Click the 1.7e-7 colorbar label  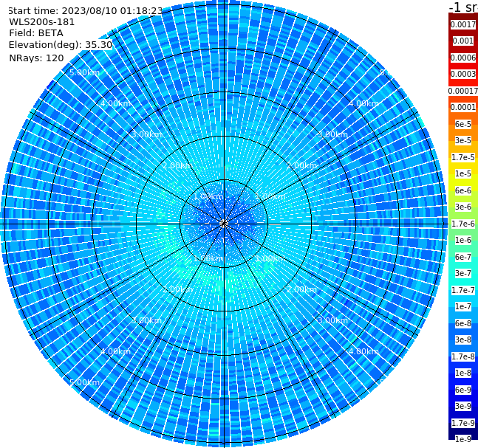click(463, 290)
